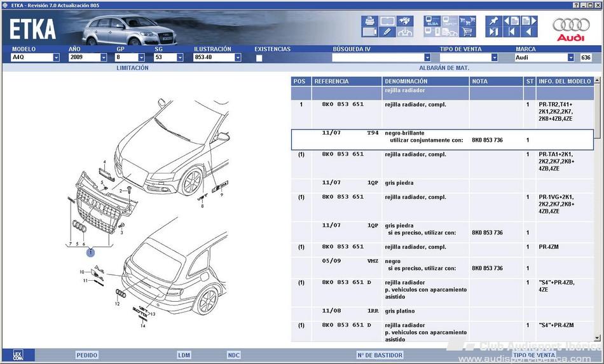Pin the current page with pushpin icon

coord(493,21)
